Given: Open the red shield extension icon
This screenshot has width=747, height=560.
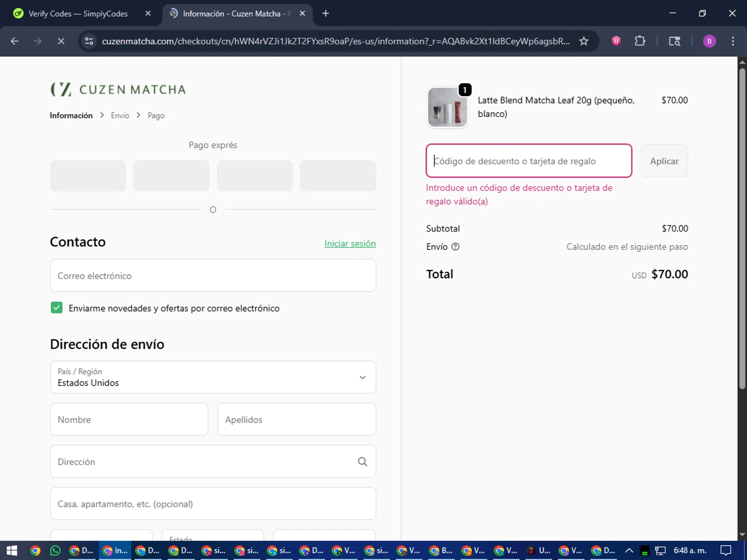Looking at the screenshot, I should [616, 41].
